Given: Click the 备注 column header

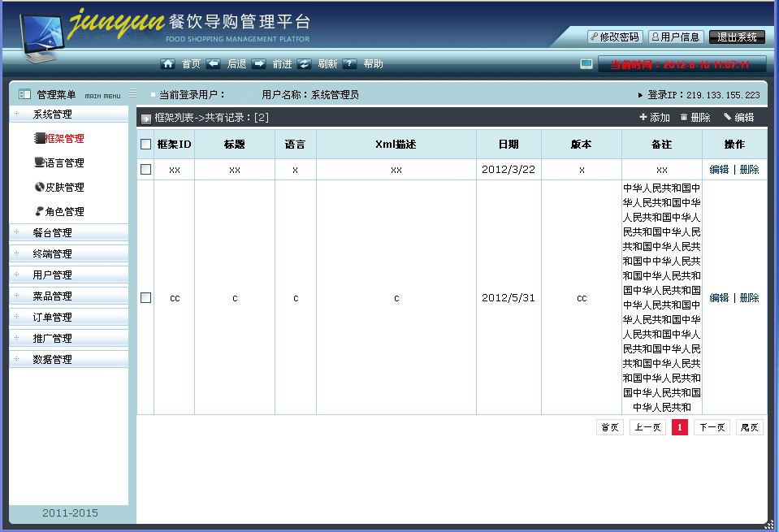Looking at the screenshot, I should 662,145.
